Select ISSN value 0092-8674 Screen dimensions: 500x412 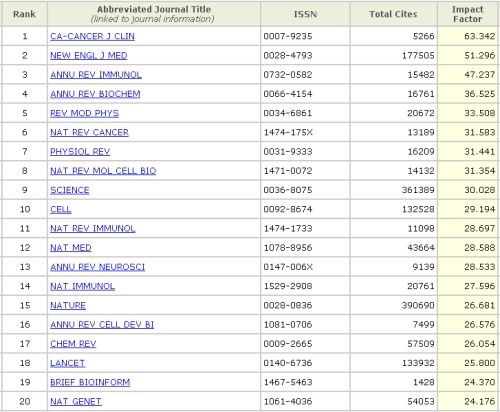coord(288,209)
